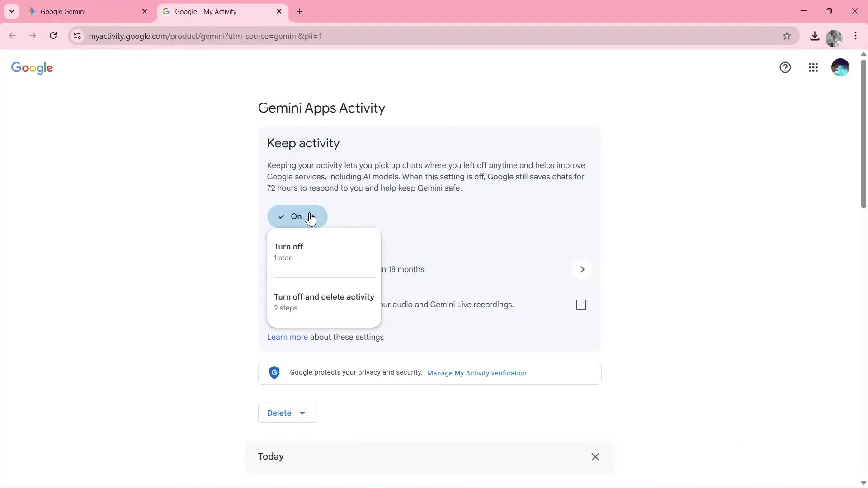Open the Delete dropdown
This screenshot has width=868, height=488.
[x=287, y=413]
